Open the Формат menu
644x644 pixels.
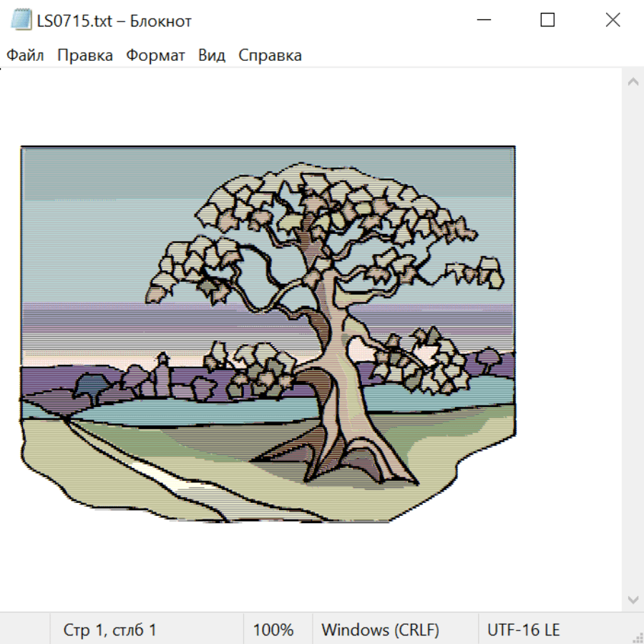[155, 55]
